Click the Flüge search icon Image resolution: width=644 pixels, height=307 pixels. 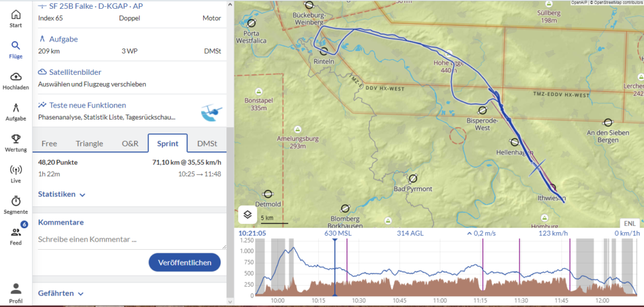pos(16,46)
